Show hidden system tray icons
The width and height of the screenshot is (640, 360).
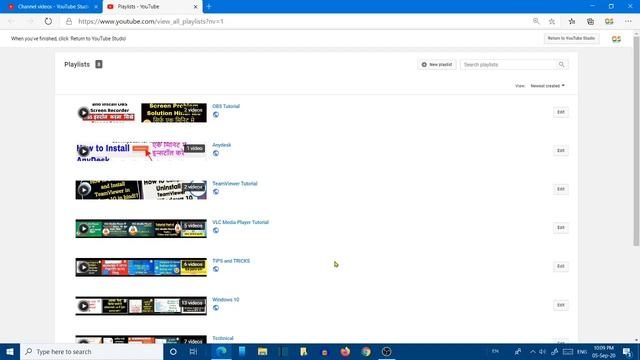point(533,351)
